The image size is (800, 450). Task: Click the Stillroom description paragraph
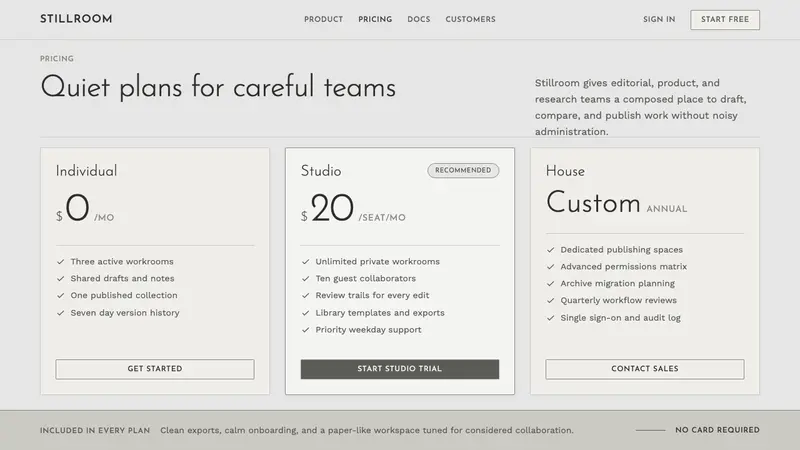click(x=641, y=107)
